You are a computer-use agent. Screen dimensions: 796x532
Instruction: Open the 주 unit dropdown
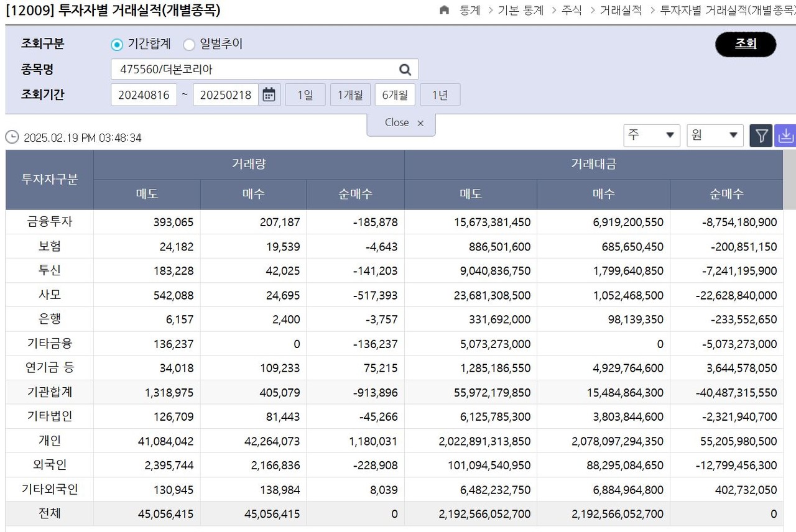pyautogui.click(x=652, y=135)
